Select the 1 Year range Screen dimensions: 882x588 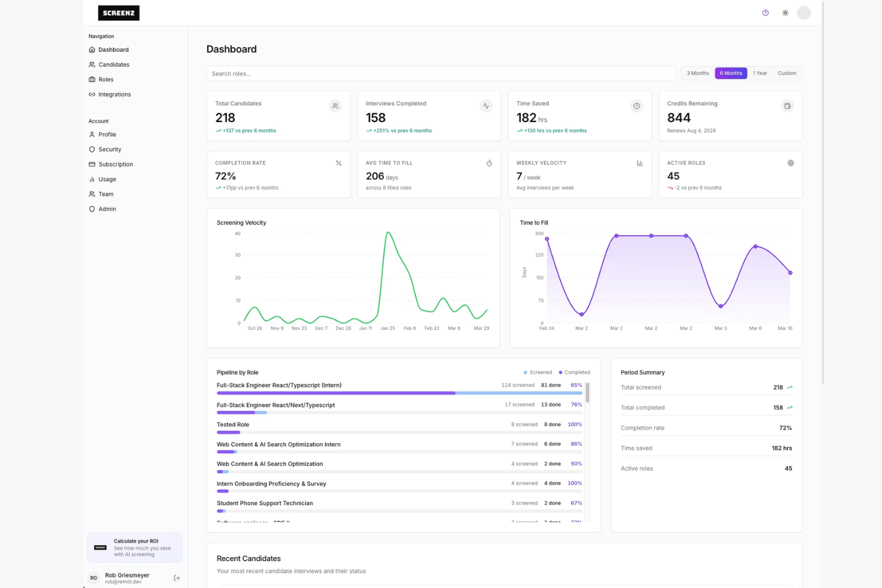[x=760, y=73]
